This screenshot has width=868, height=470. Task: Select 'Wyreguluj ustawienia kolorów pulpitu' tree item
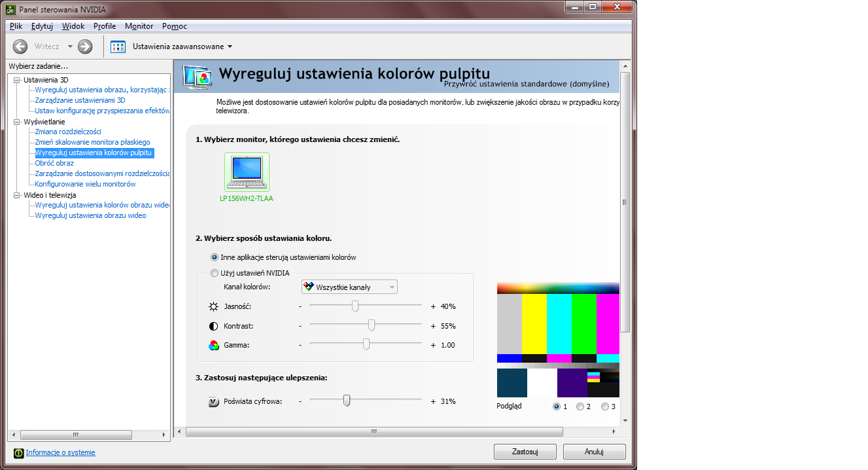94,153
